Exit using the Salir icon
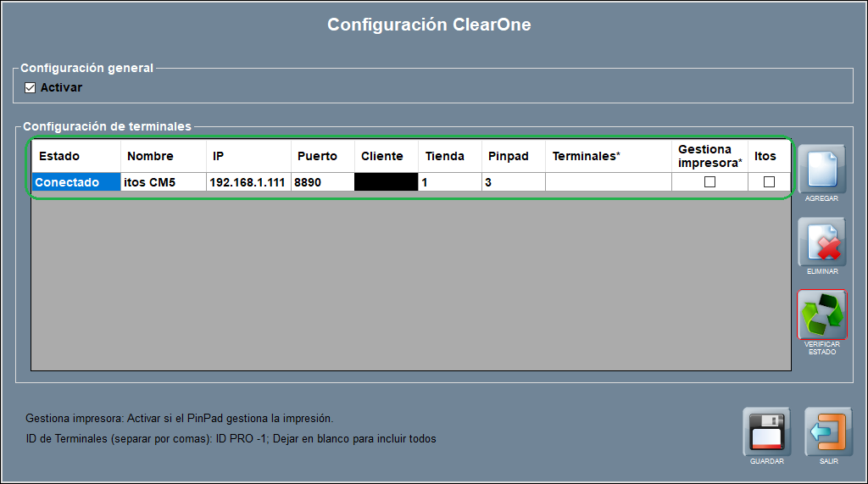 [828, 432]
